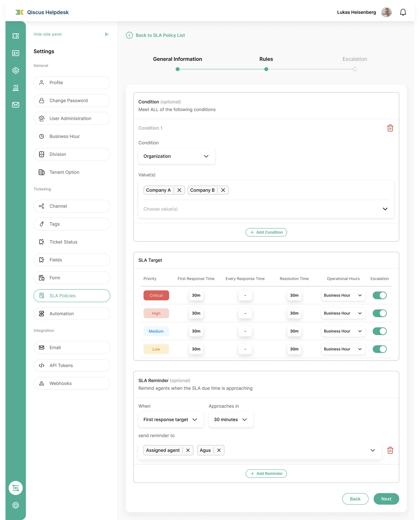Turn off escalation for Low priority
Image resolution: width=420 pixels, height=520 pixels.
(379, 349)
